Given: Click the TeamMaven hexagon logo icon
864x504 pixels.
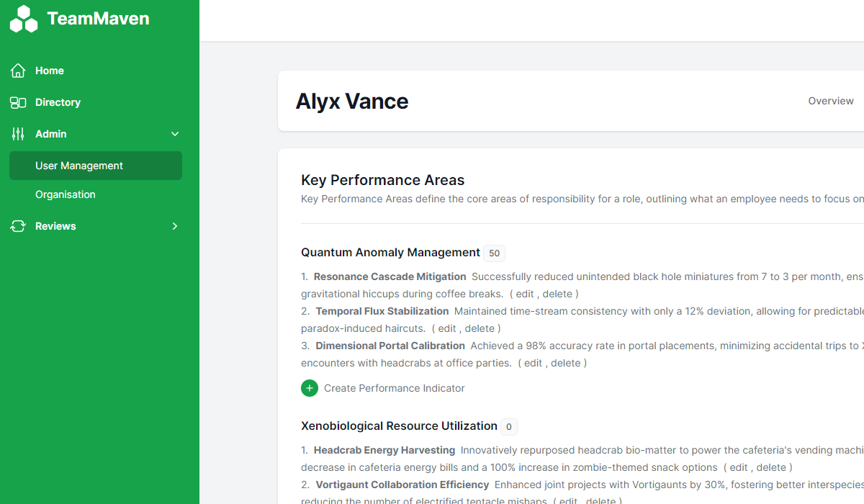Looking at the screenshot, I should click(24, 19).
